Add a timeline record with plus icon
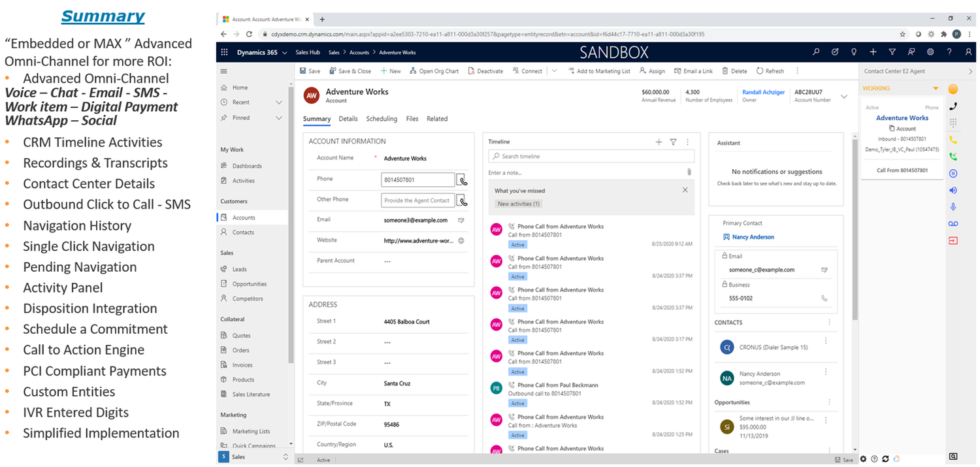 [659, 142]
